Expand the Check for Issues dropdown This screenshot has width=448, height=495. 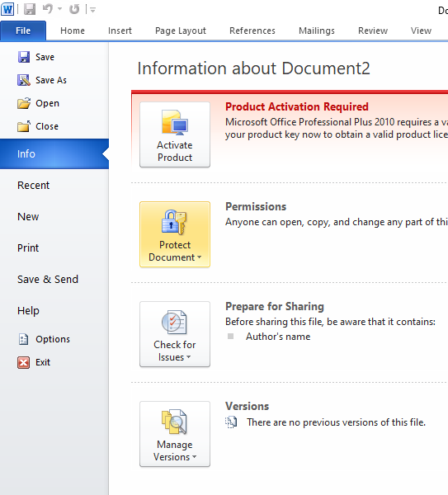pos(175,334)
